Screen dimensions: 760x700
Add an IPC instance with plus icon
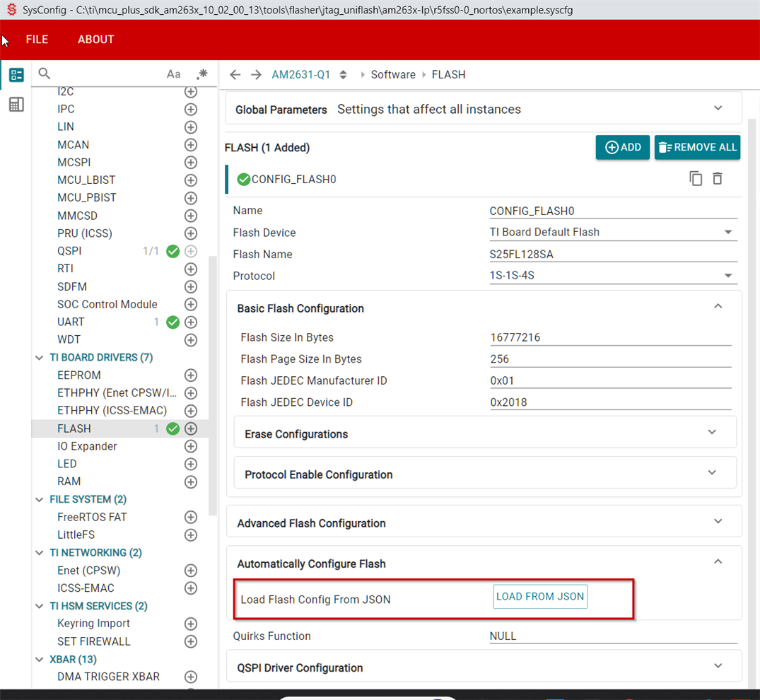(191, 109)
